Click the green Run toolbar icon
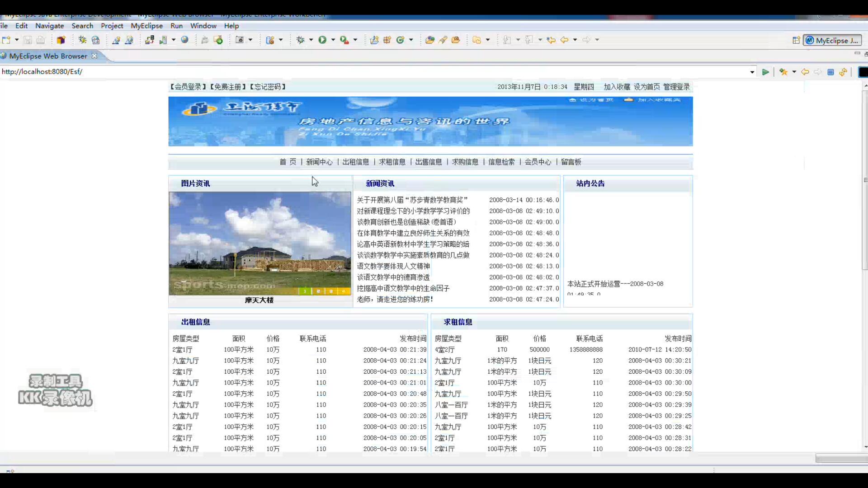Screen dimensions: 868x488 322,40
